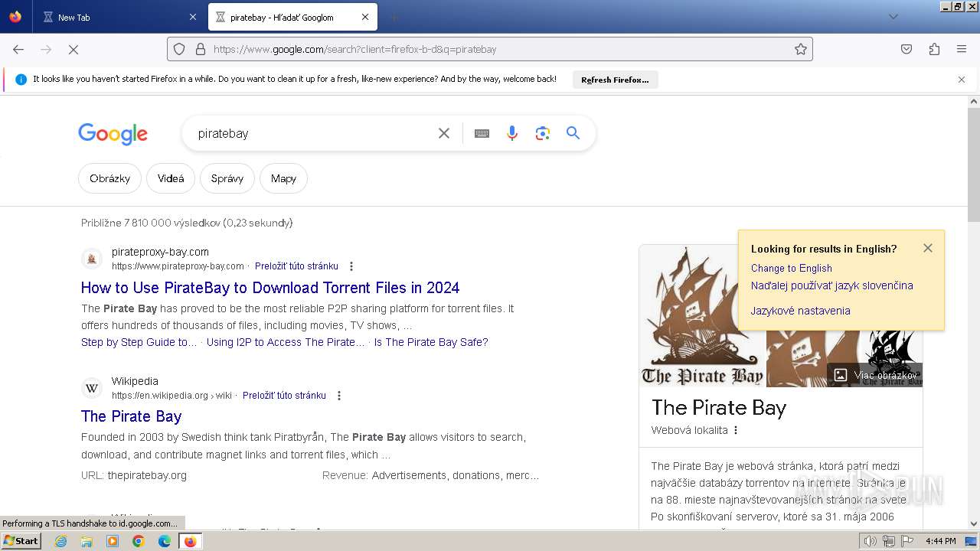Image resolution: width=980 pixels, height=551 pixels.
Task: Close the English results language prompt
Action: pyautogui.click(x=928, y=248)
